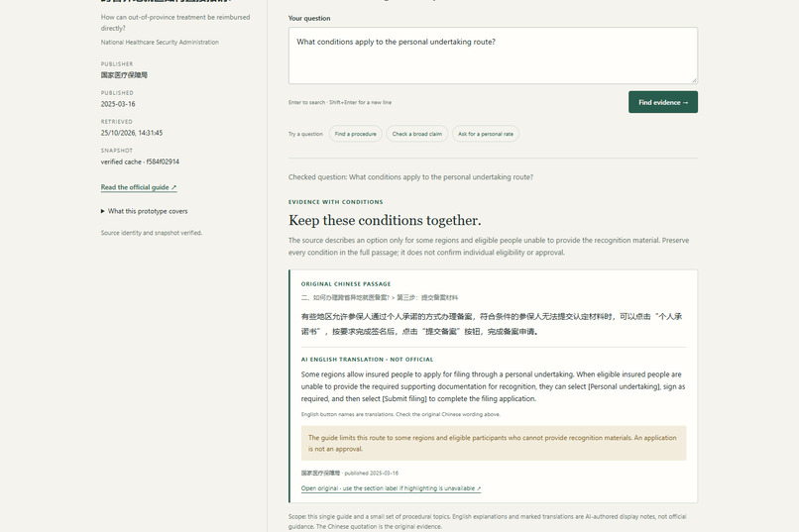Choose the Ask for a personal rate suggestion
799x532 pixels.
[486, 134]
